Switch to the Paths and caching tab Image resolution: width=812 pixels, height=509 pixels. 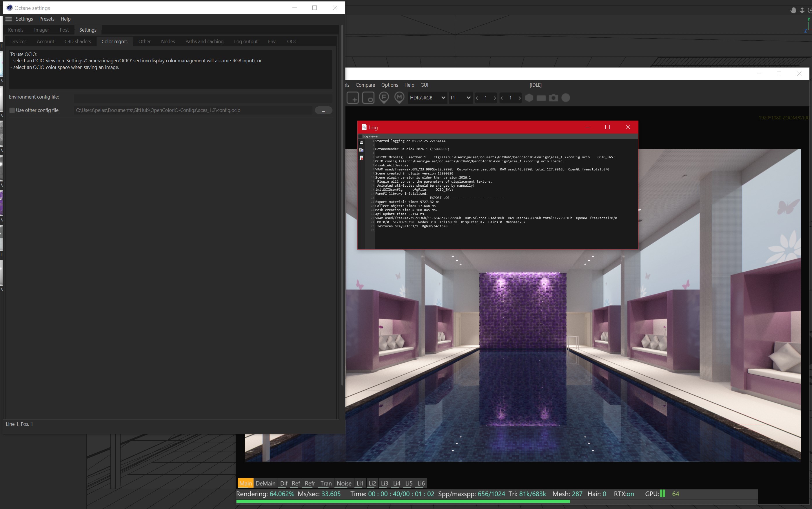pos(204,41)
